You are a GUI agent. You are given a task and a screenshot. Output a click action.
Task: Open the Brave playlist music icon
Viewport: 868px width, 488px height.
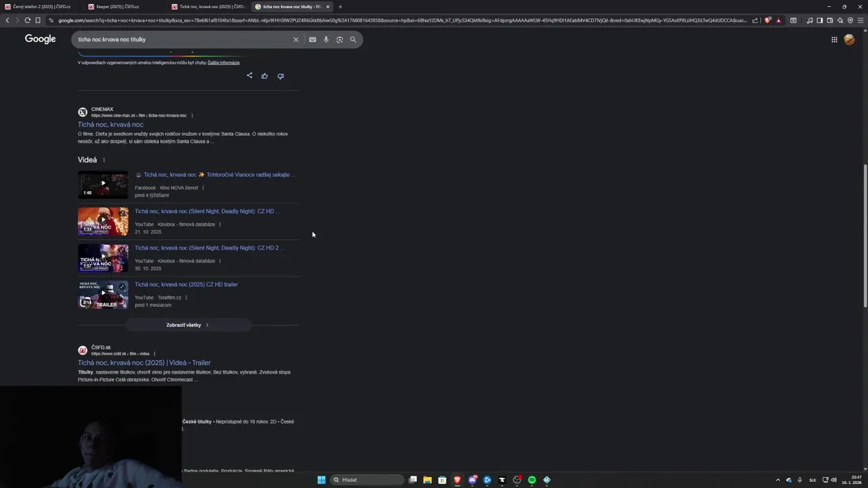tap(810, 20)
